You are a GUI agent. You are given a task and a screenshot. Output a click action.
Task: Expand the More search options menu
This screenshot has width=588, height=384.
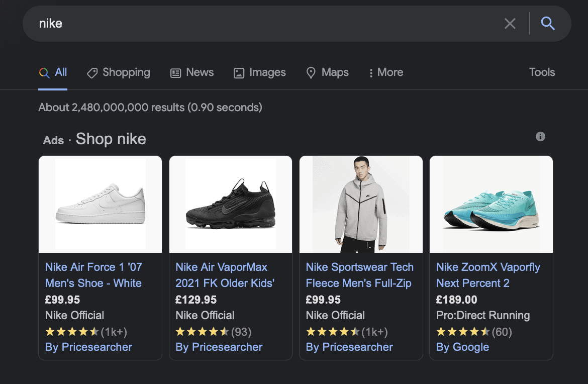[x=386, y=72]
